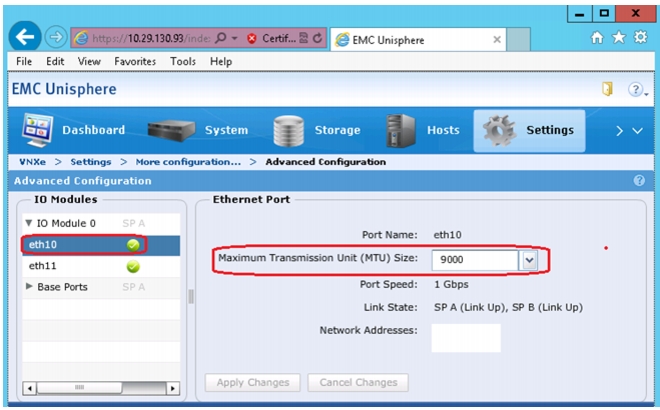The width and height of the screenshot is (660, 410).
Task: Open the Edit menu
Action: pyautogui.click(x=55, y=61)
